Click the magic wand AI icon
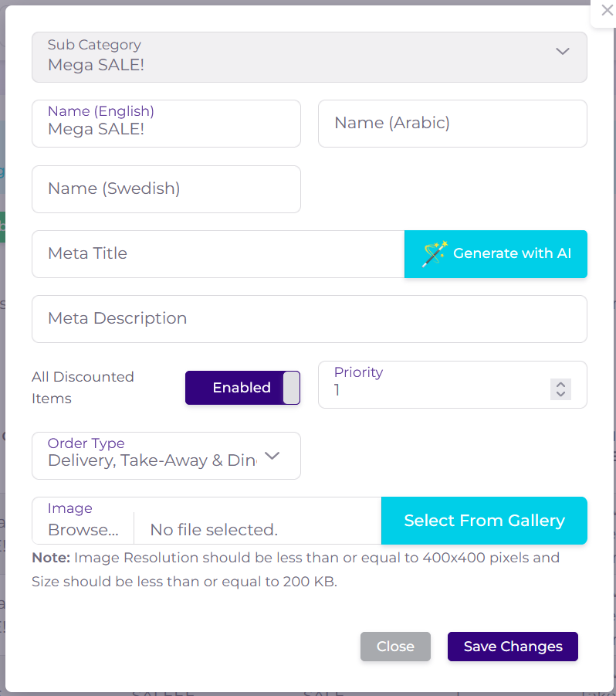Screen dimensions: 616x696 tap(435, 253)
